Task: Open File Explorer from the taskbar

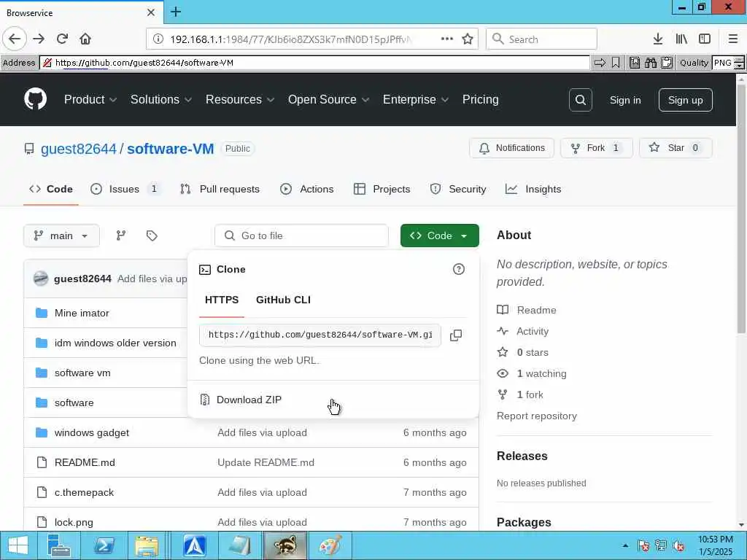Action: (146, 545)
